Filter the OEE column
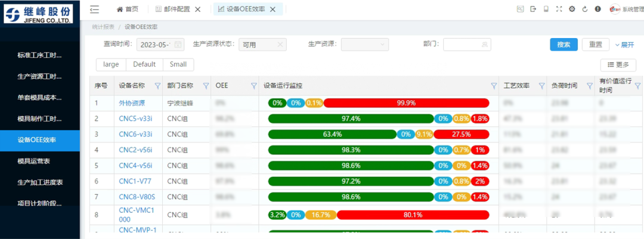Image resolution: width=644 pixels, height=239 pixels. (x=254, y=86)
